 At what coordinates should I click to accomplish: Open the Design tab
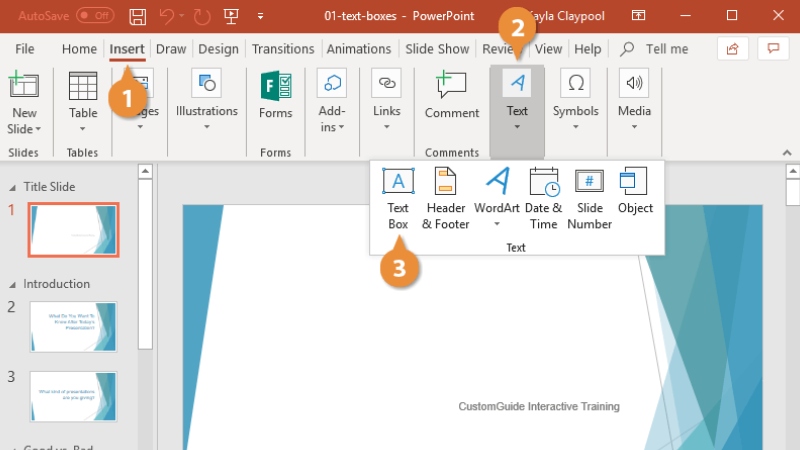218,49
